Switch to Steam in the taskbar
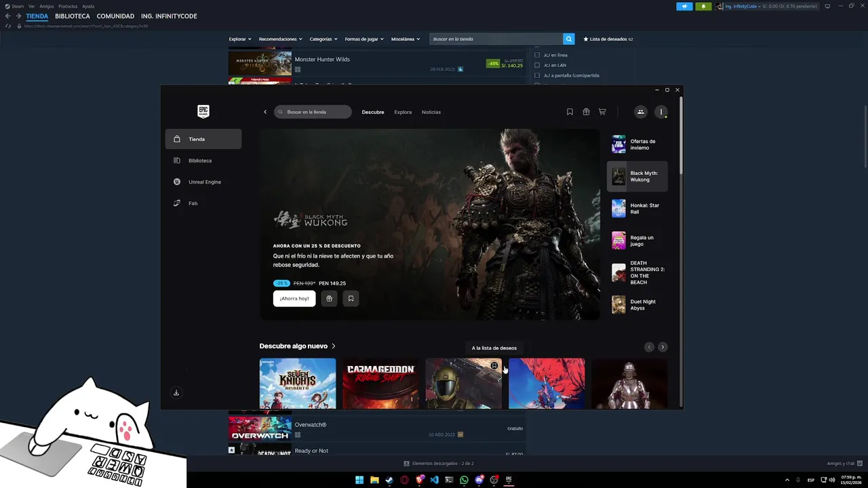 click(389, 480)
